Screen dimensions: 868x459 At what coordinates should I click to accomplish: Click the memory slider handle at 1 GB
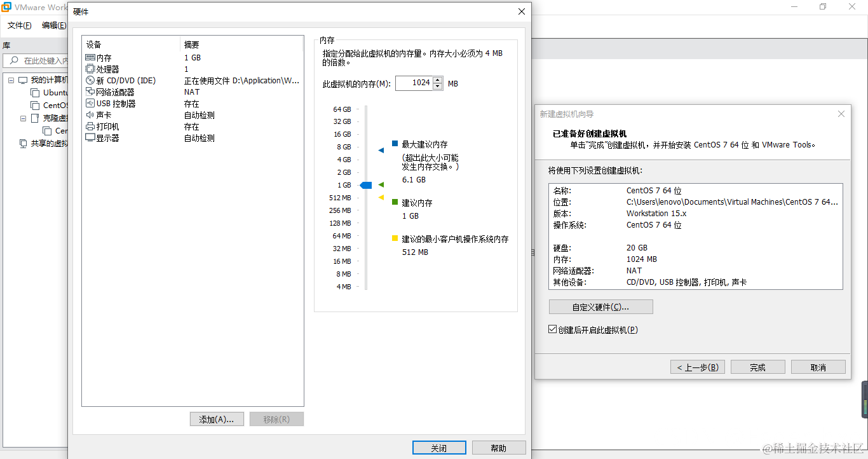pos(365,184)
